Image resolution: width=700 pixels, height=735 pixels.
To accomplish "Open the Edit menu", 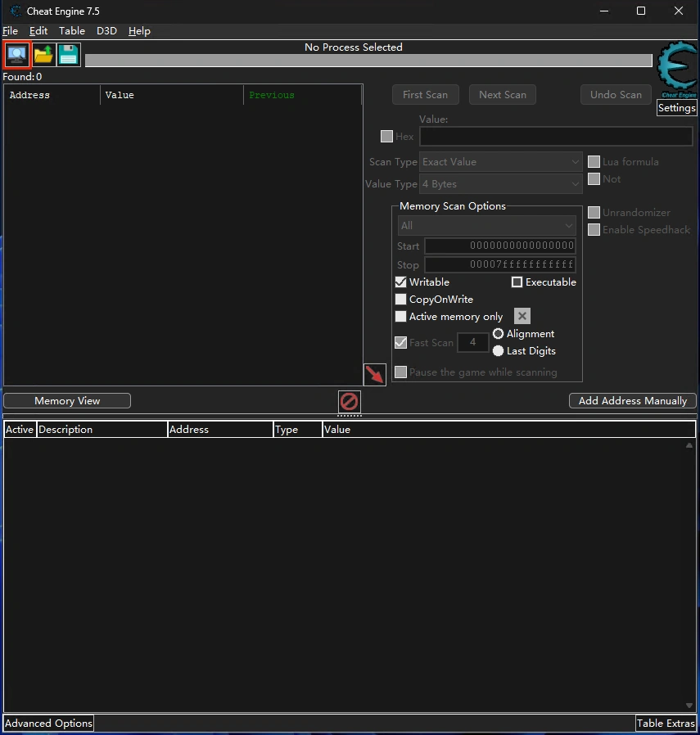I will [x=38, y=31].
